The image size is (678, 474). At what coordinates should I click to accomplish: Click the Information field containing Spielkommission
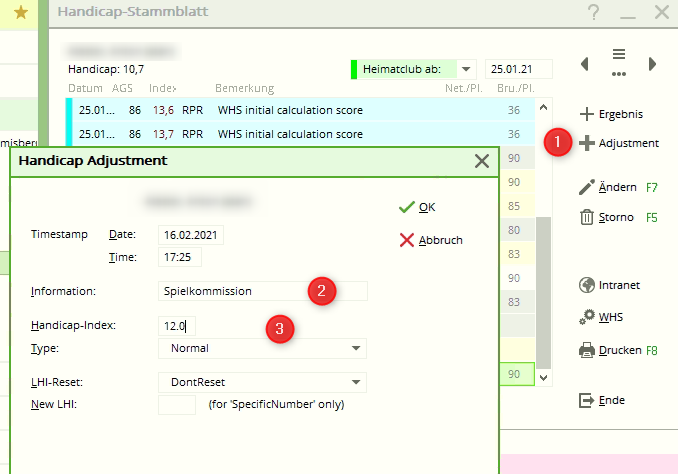(262, 291)
